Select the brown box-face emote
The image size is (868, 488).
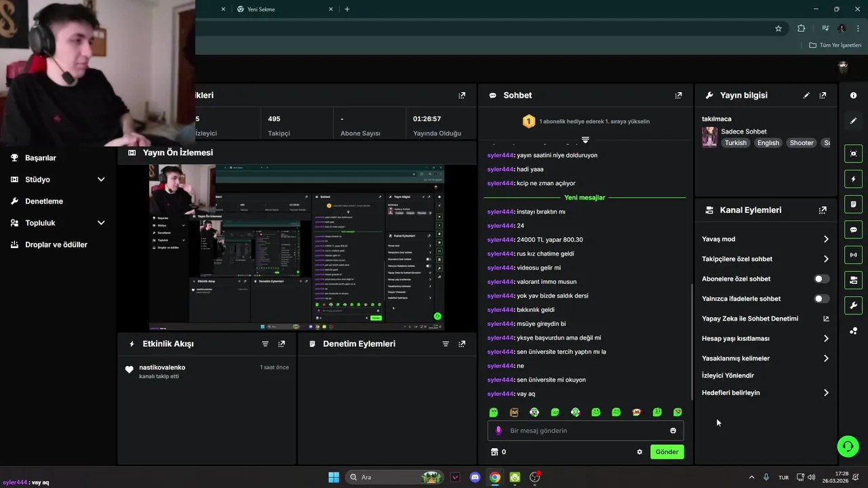click(x=514, y=412)
